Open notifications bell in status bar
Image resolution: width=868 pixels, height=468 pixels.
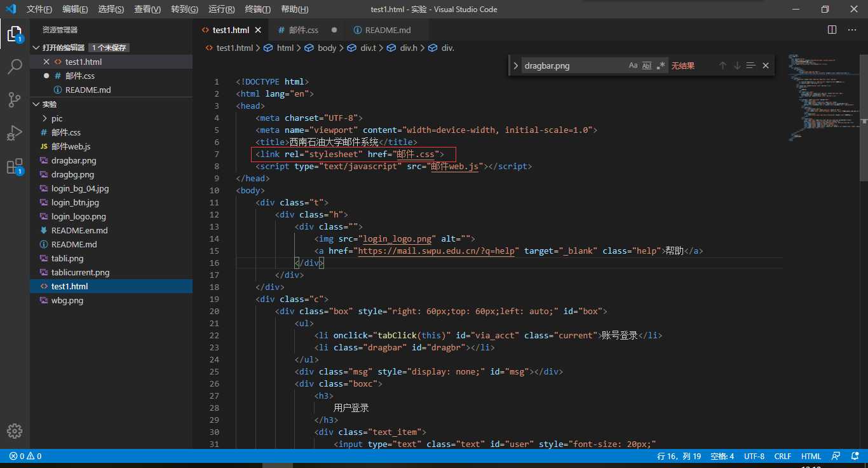[x=854, y=456]
